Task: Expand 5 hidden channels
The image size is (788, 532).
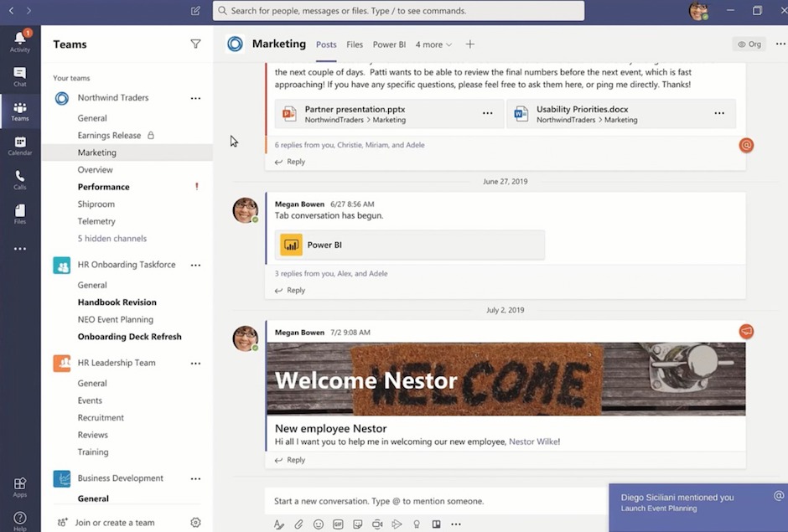Action: 112,239
